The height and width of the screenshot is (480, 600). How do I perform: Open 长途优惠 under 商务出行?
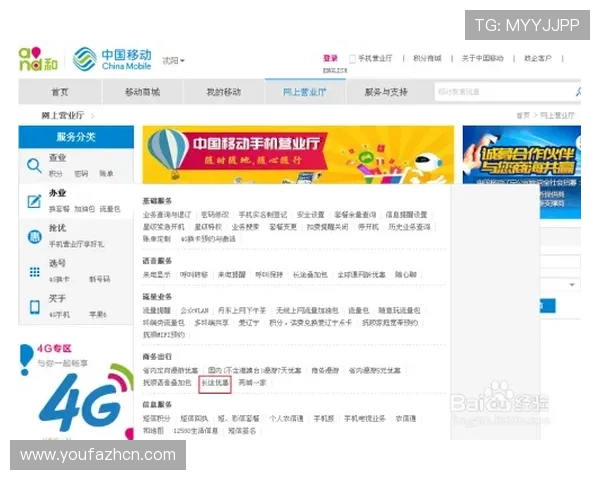[215, 383]
